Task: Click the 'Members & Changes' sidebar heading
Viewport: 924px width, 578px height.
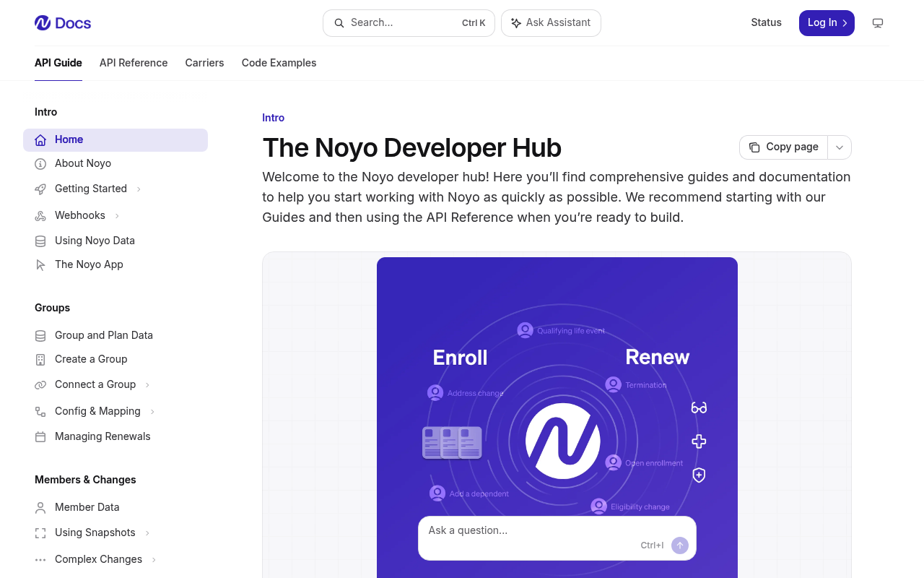Action: (85, 480)
